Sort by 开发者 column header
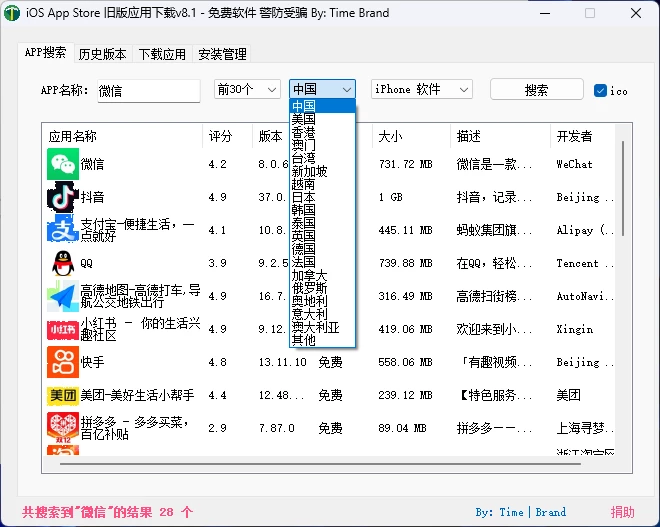660x527 pixels. click(x=583, y=136)
